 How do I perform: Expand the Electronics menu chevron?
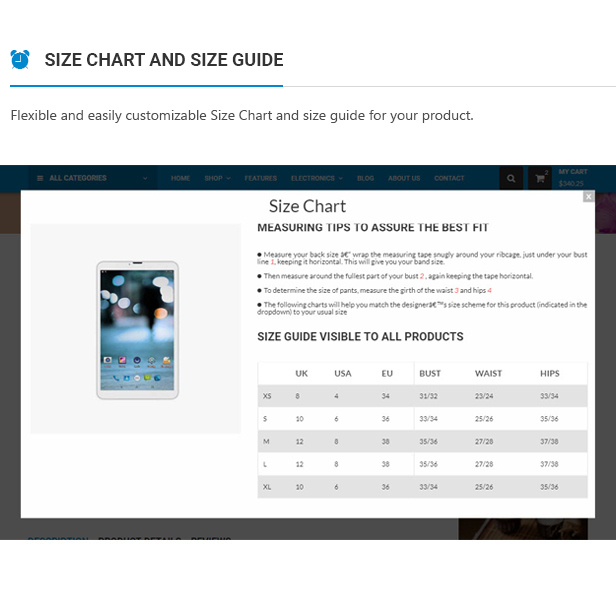point(341,178)
